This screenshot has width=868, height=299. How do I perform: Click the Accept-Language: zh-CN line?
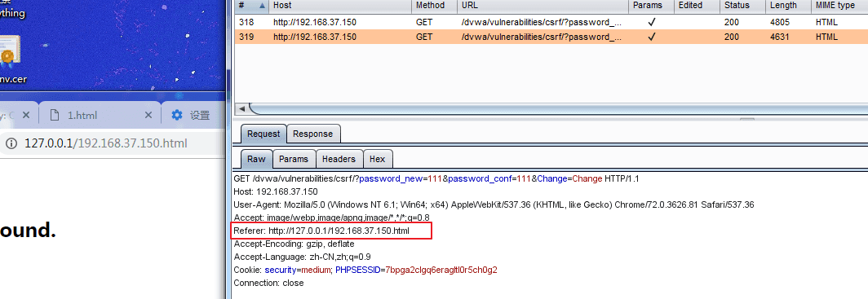[302, 257]
